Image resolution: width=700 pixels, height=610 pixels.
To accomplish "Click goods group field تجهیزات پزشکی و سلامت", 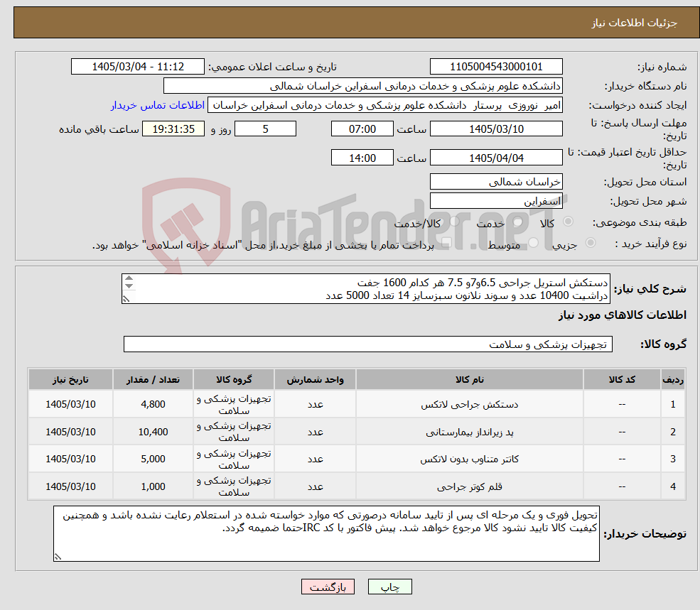I will 368,344.
